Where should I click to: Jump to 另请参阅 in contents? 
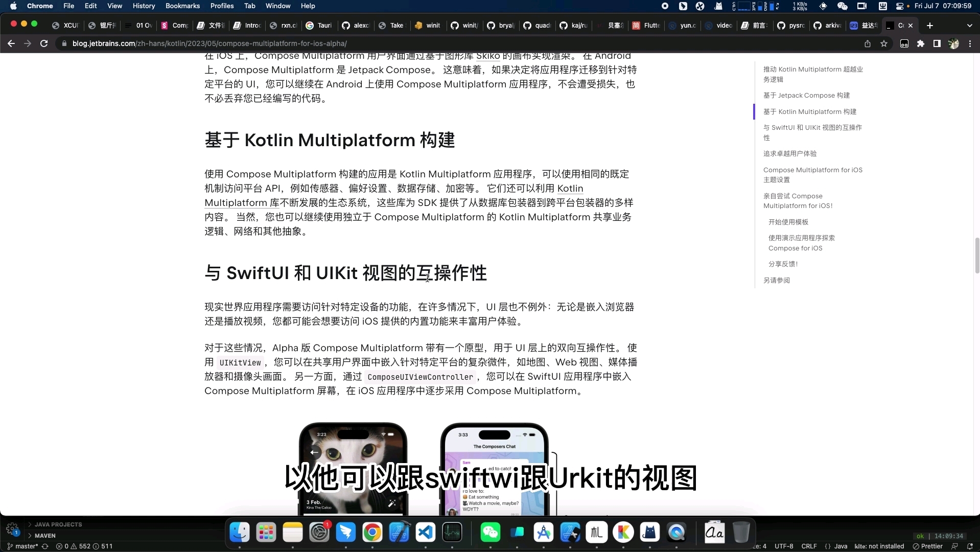[x=777, y=280]
